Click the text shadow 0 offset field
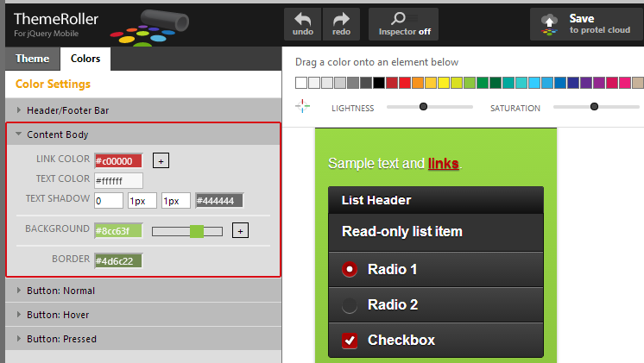 (109, 201)
